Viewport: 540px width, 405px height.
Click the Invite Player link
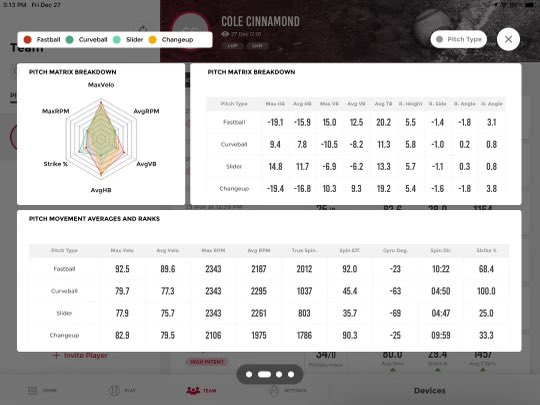pos(85,355)
